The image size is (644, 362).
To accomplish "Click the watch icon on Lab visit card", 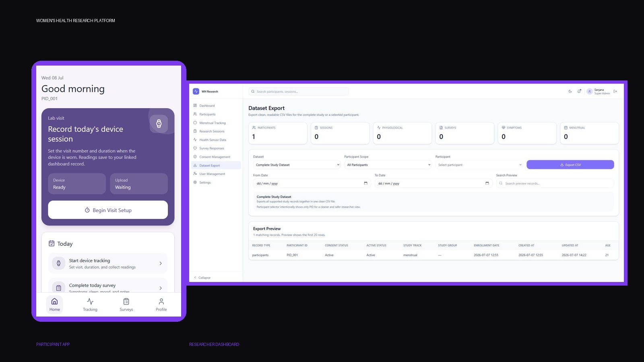I will tap(159, 123).
